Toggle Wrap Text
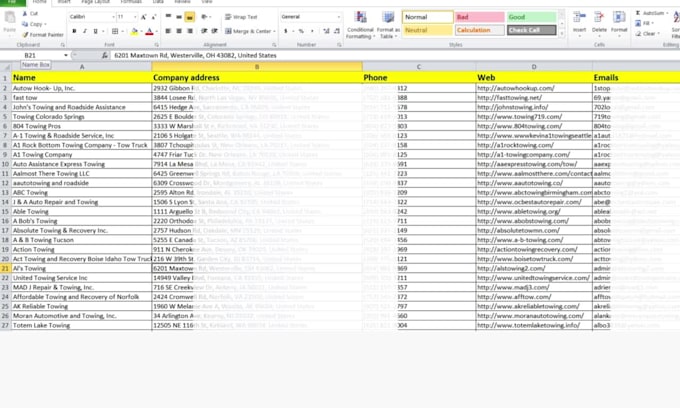Screen dimensions: 680x408 pyautogui.click(x=241, y=17)
